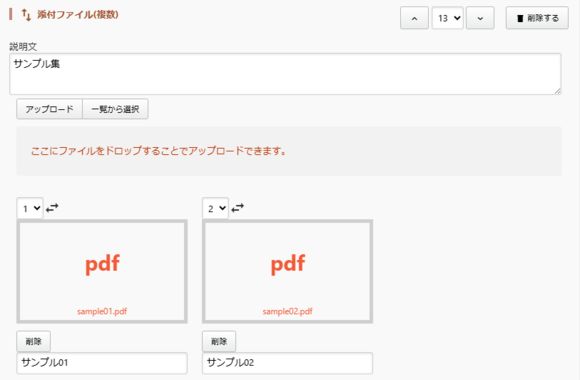This screenshot has width=580, height=380.
Task: Open the sample02.pdf thumbnail
Action: point(287,271)
